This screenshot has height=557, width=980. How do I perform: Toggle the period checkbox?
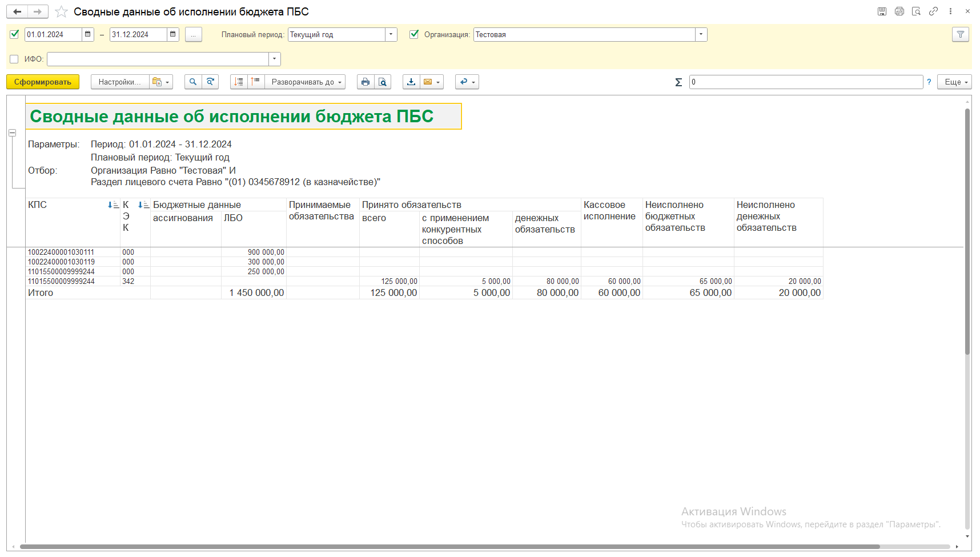point(14,34)
